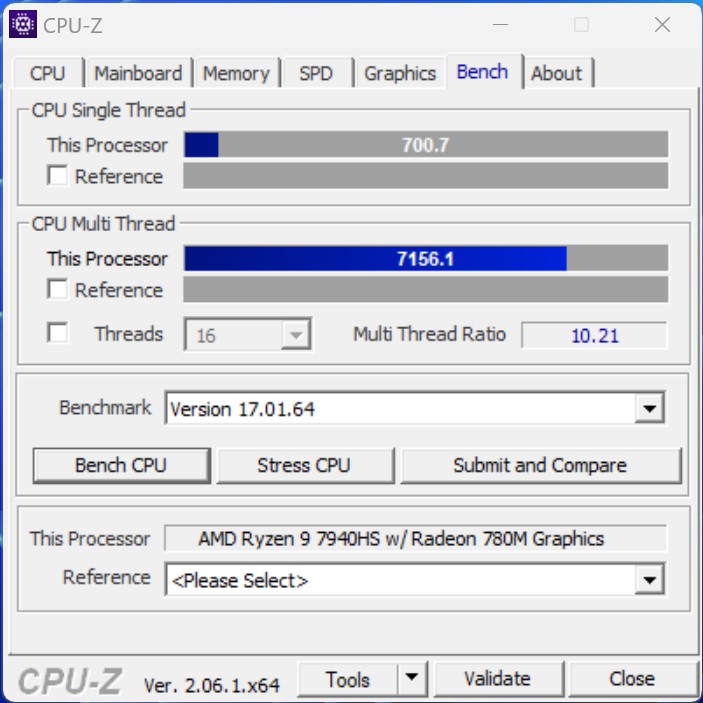703x703 pixels.
Task: Click the multi thread score bar 7156.1
Action: (426, 258)
